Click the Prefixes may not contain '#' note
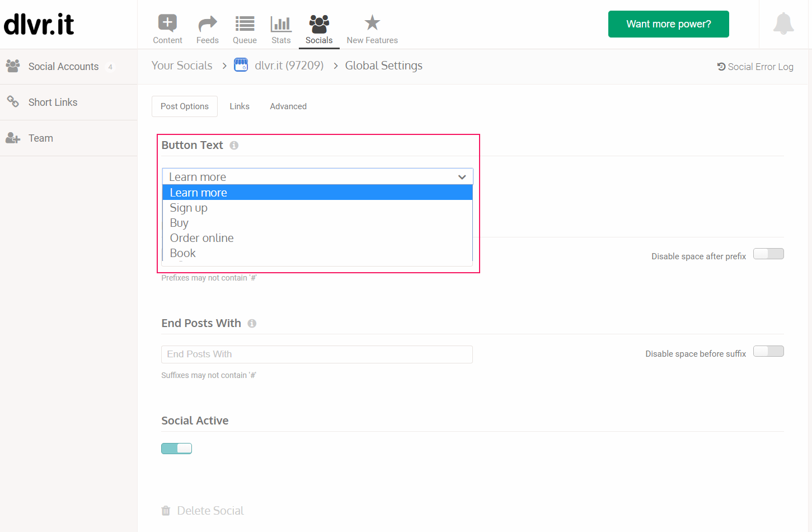The width and height of the screenshot is (812, 532). click(x=209, y=278)
